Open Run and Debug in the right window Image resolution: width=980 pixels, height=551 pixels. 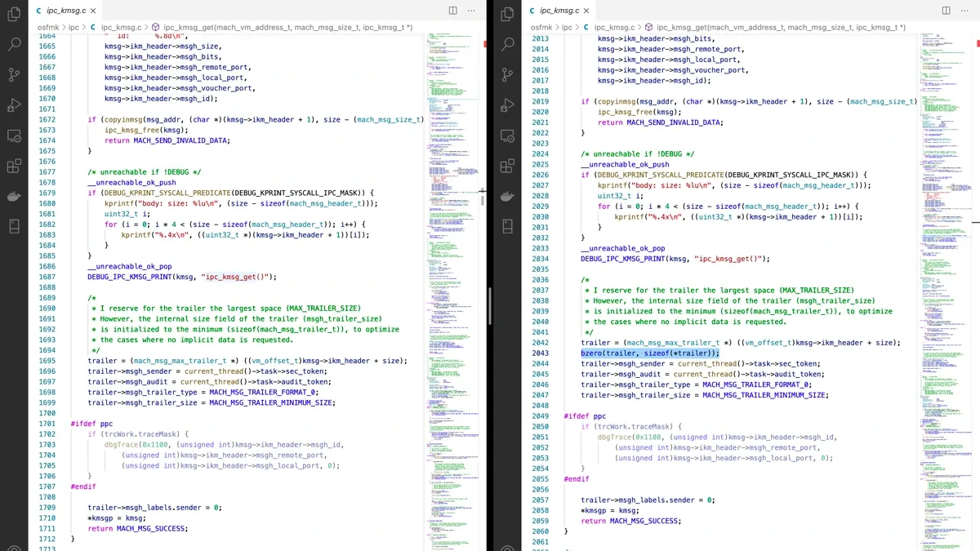coord(507,104)
